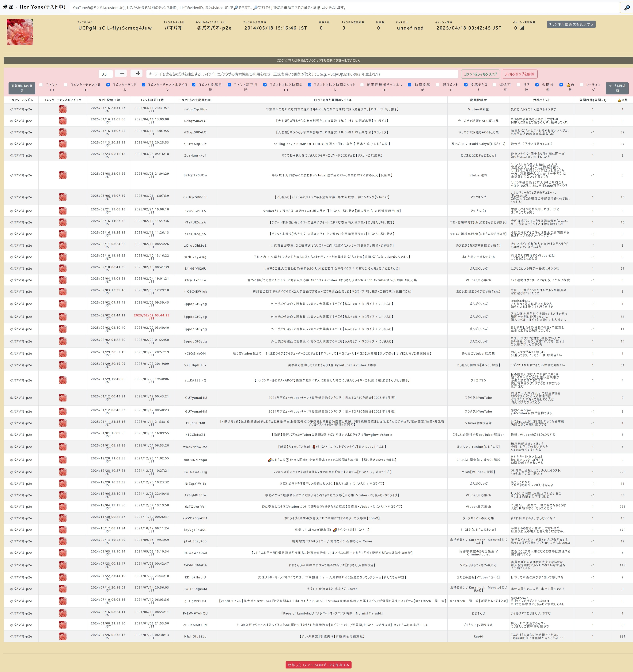Screen dimensions: 633x672
Task: Click the テーブル再描画 button
Action: (x=617, y=88)
